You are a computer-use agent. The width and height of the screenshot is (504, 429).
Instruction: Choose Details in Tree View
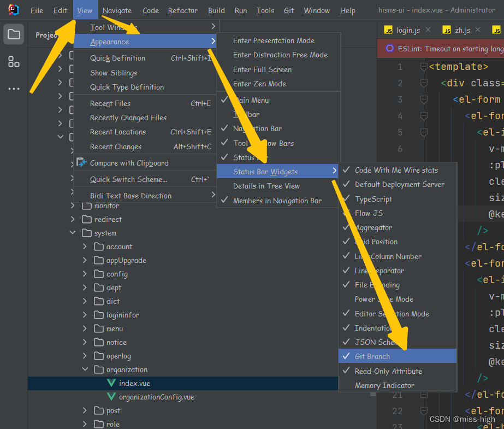(x=278, y=186)
